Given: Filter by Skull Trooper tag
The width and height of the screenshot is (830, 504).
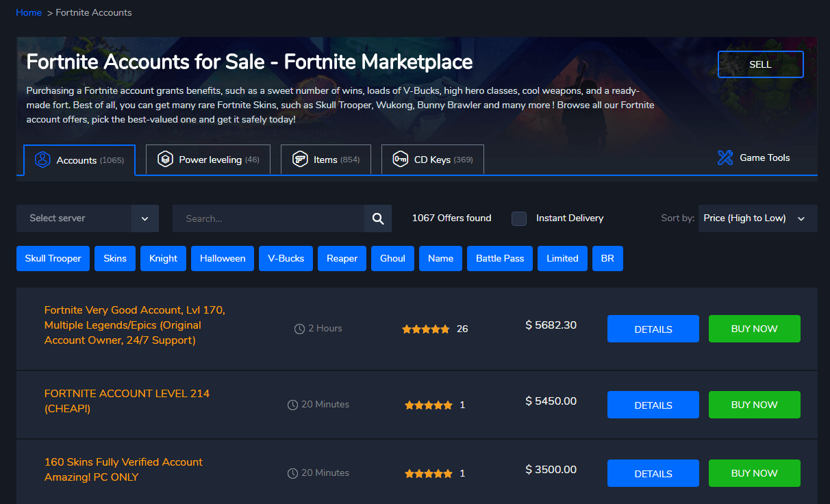Looking at the screenshot, I should [53, 258].
